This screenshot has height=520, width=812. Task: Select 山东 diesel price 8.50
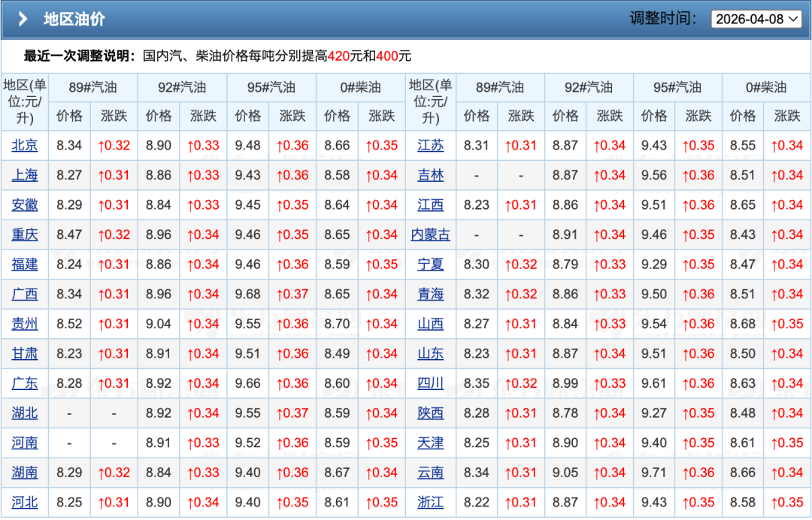[x=743, y=353]
